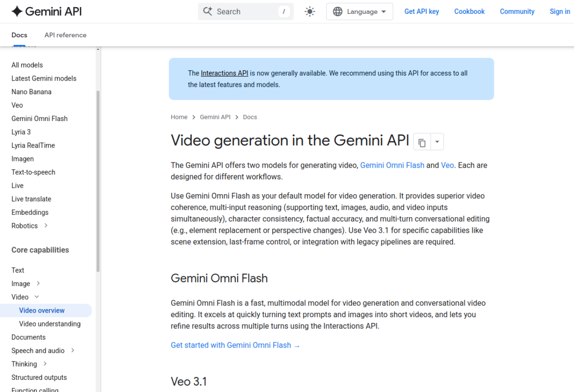Click the Gemini API logo

(47, 12)
